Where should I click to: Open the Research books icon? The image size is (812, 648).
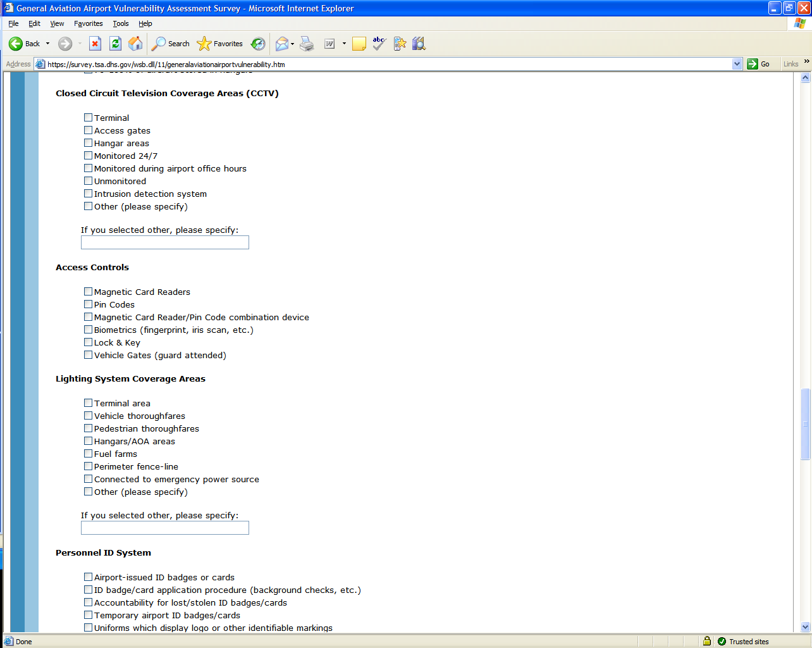coord(419,44)
